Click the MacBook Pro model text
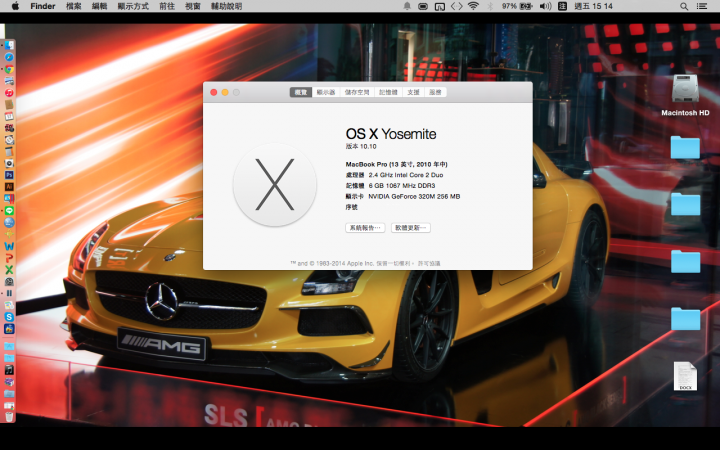Image resolution: width=720 pixels, height=450 pixels. [396, 164]
